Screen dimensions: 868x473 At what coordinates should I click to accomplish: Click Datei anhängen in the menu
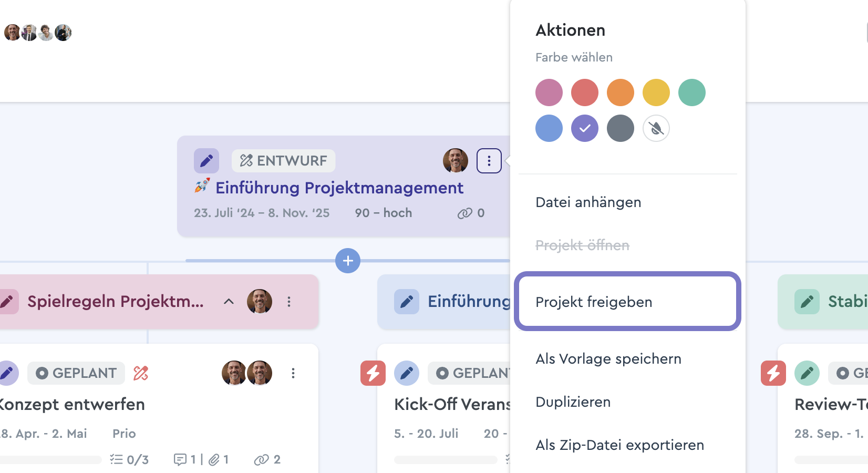pyautogui.click(x=588, y=202)
